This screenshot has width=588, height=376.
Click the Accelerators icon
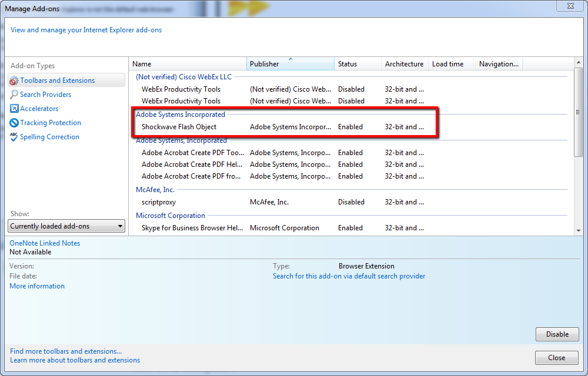pos(14,109)
